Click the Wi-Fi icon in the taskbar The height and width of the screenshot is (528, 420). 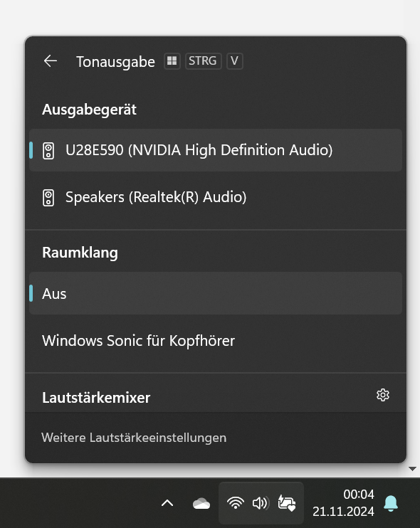click(236, 503)
